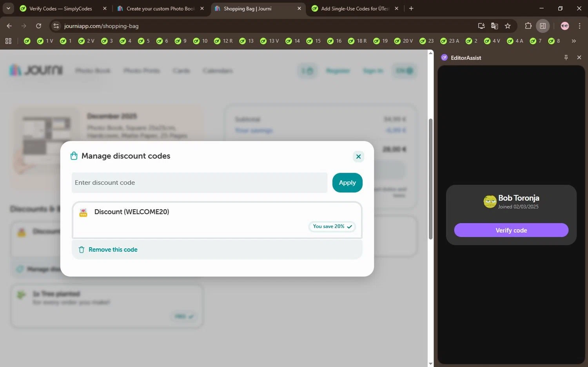Viewport: 588px width, 367px height.
Task: Open the bookmark labeled 16
Action: (334, 41)
